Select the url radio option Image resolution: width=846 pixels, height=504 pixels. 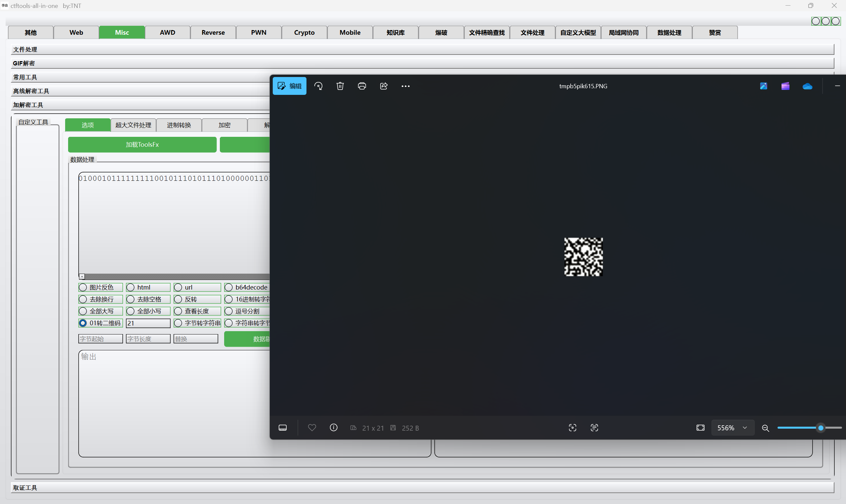click(x=197, y=287)
